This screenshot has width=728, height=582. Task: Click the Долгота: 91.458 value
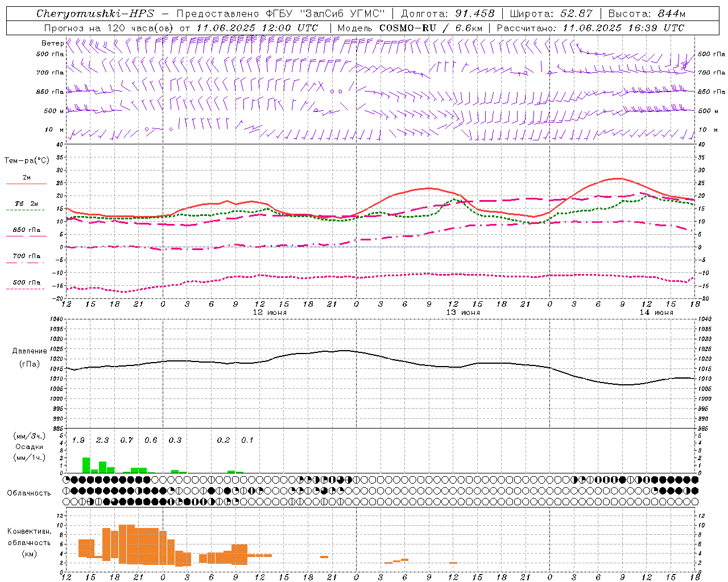point(448,14)
